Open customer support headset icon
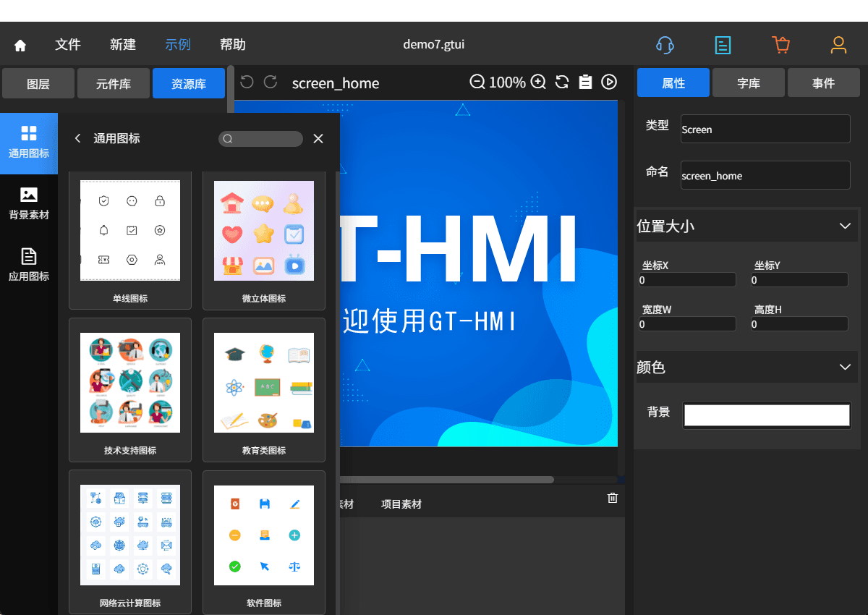Screen dimensions: 868x615 pos(665,45)
